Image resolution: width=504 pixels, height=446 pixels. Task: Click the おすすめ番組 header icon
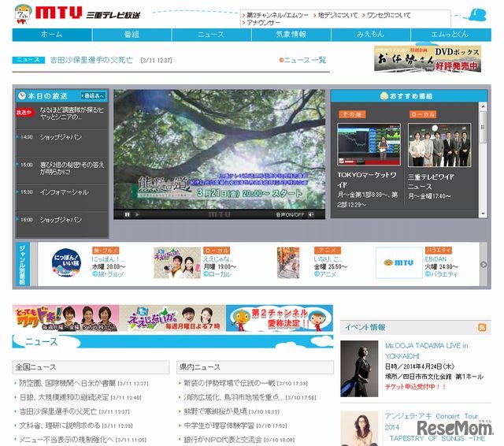click(384, 96)
